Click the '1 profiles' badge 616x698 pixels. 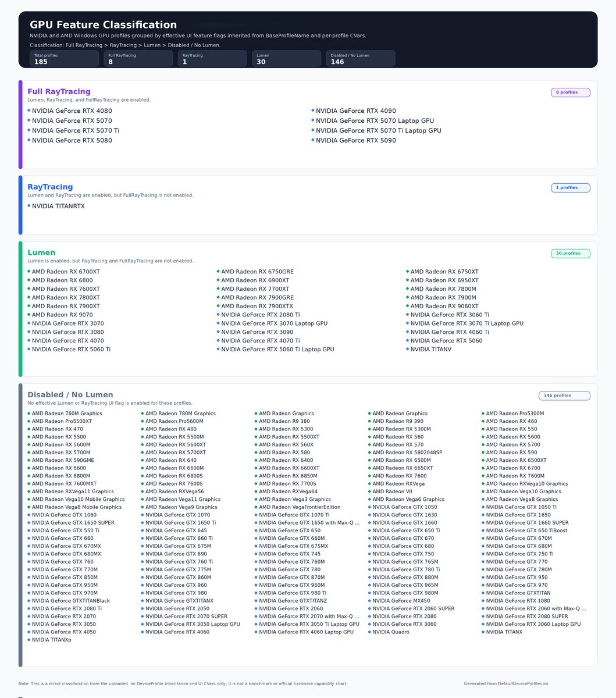point(571,188)
